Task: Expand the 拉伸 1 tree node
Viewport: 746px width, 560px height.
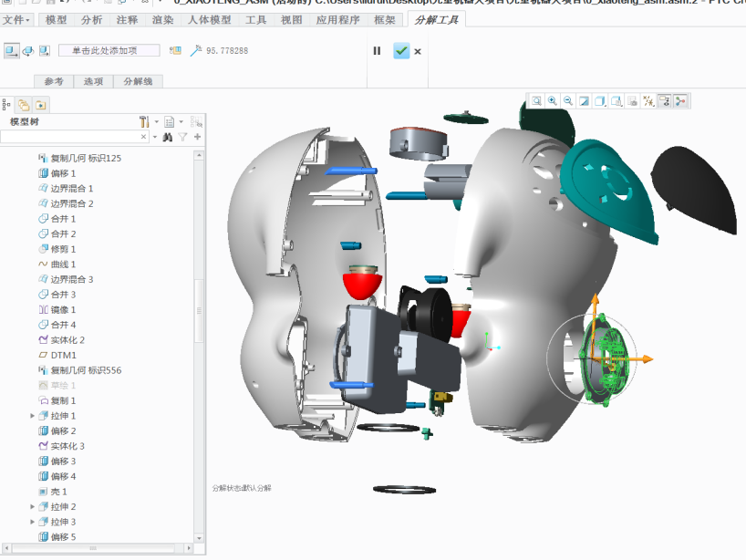Action: [x=33, y=416]
